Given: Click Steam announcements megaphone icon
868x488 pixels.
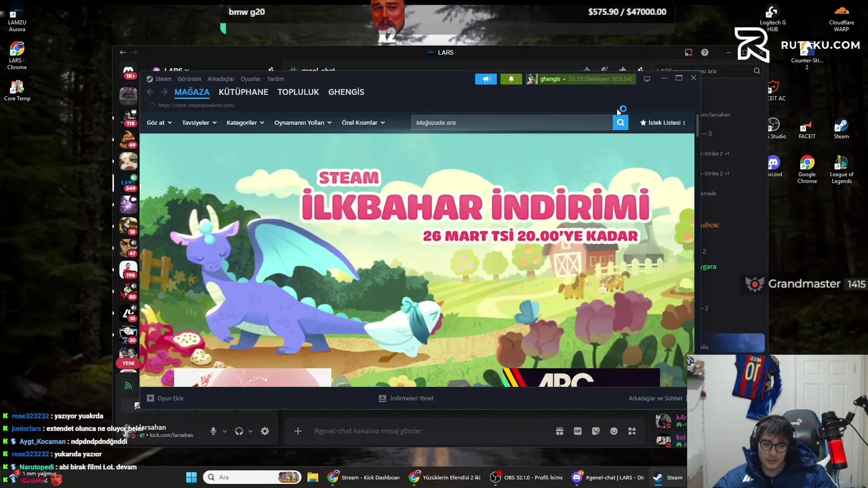Looking at the screenshot, I should 486,79.
